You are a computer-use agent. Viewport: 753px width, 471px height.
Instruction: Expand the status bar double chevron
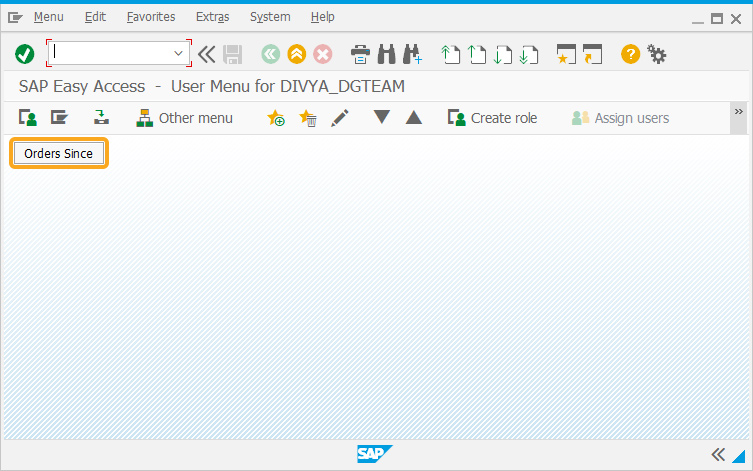coord(718,454)
